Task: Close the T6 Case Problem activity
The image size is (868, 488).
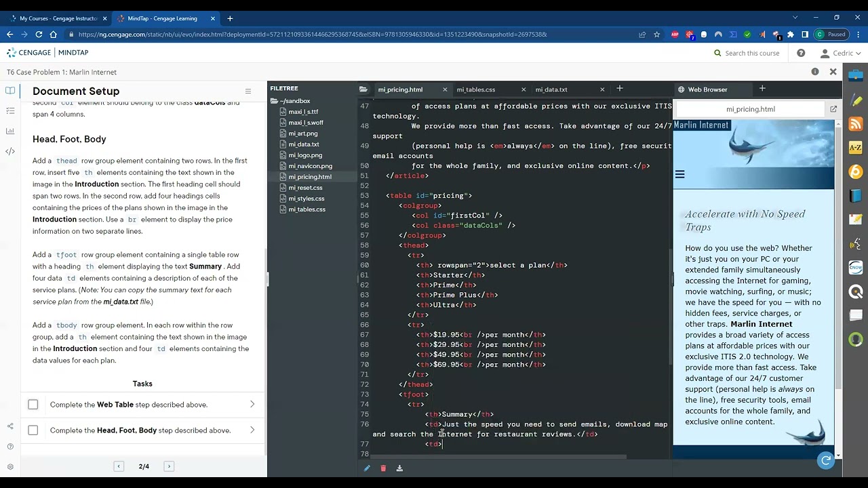Action: [x=833, y=72]
